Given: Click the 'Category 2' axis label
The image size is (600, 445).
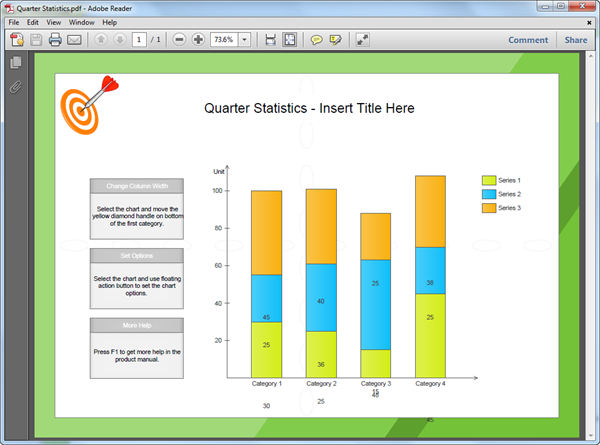Looking at the screenshot, I should click(321, 383).
